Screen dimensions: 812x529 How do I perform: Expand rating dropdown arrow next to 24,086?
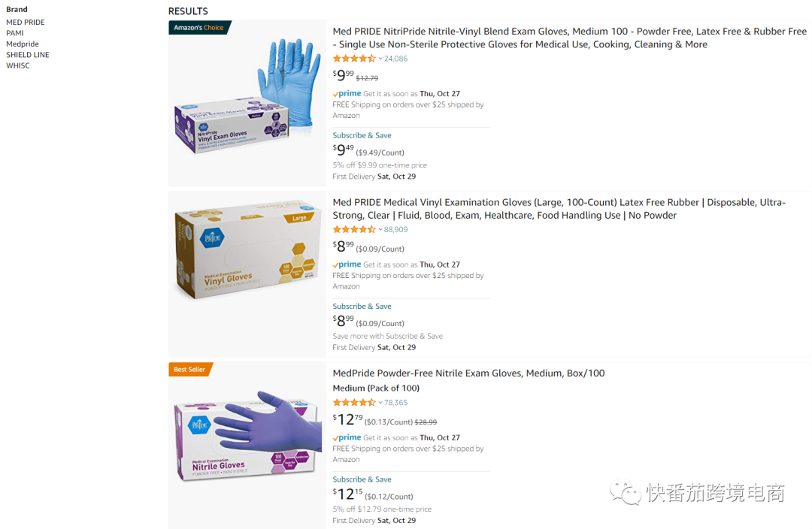[380, 59]
